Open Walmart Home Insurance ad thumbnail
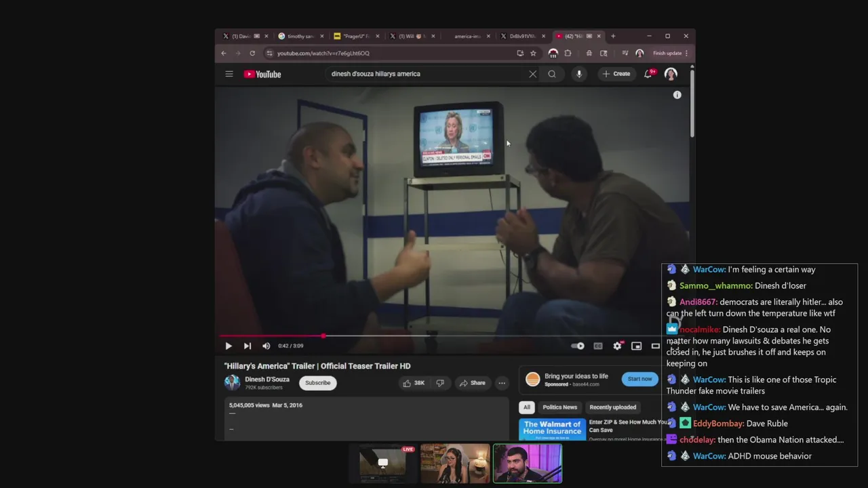Image resolution: width=868 pixels, height=488 pixels. pyautogui.click(x=552, y=430)
